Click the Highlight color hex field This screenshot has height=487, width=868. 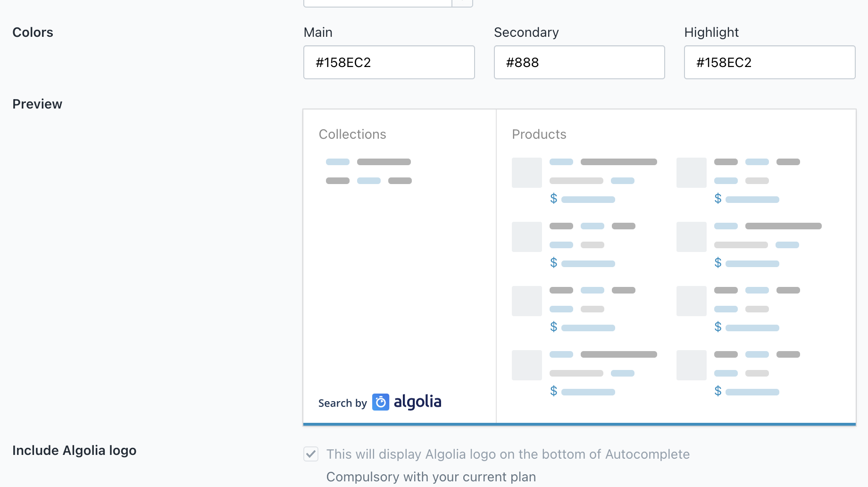tap(769, 62)
